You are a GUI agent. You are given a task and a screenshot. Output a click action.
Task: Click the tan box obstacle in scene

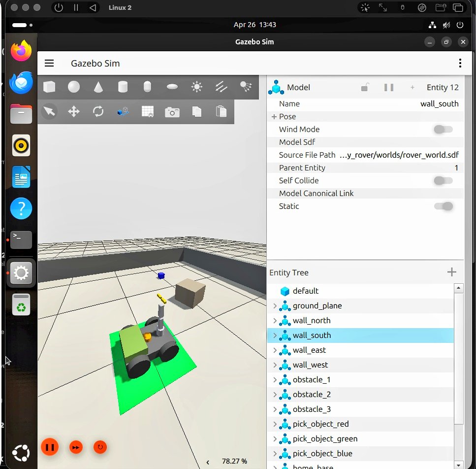(190, 293)
